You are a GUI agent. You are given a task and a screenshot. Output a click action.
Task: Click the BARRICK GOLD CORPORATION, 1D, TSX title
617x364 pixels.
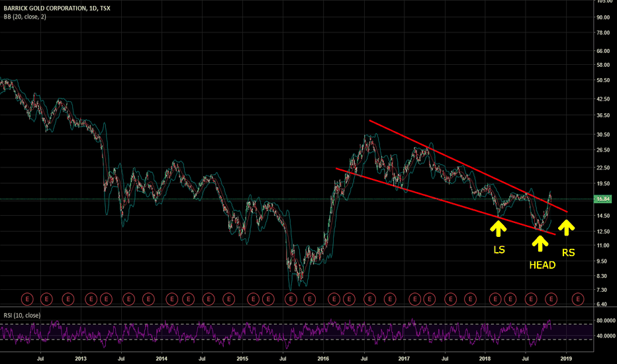click(x=57, y=8)
